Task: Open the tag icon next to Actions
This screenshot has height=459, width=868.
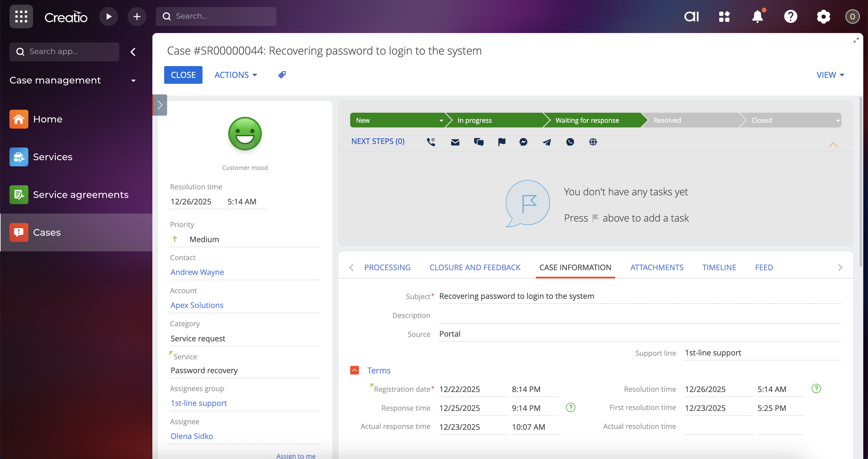Action: tap(282, 74)
